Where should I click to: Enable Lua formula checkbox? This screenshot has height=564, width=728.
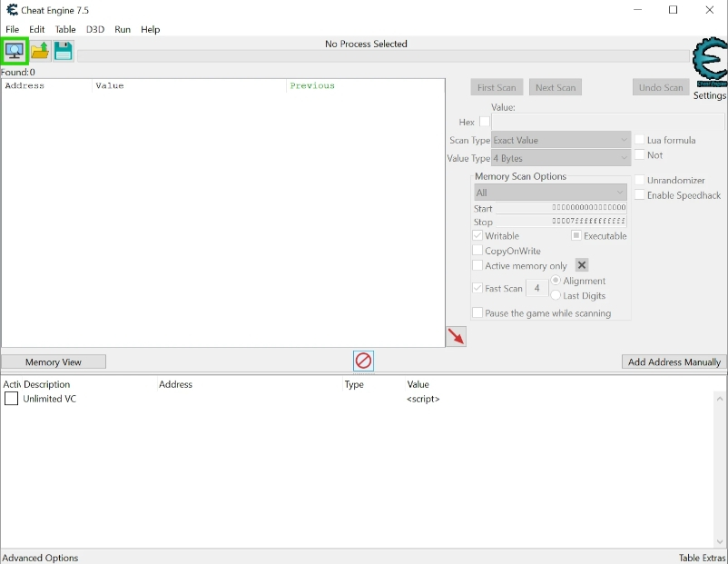coord(639,140)
